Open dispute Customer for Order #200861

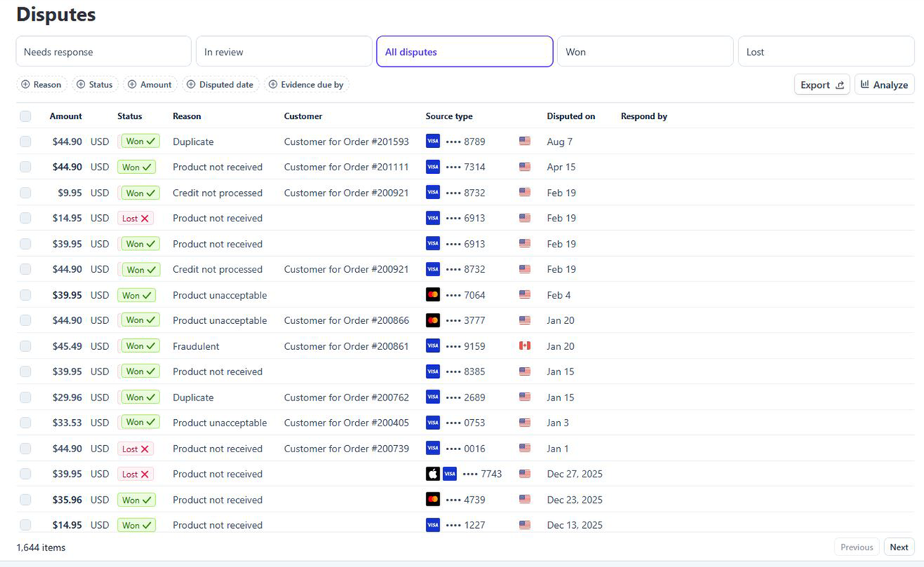(x=346, y=346)
